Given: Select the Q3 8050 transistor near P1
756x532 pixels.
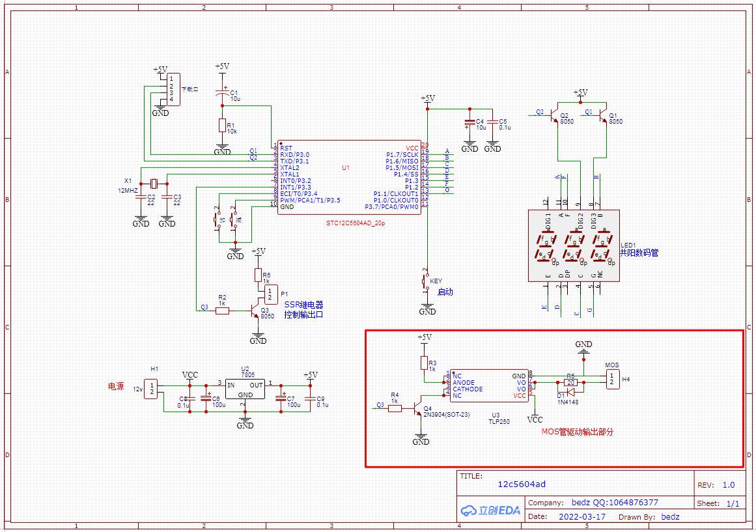Looking at the screenshot, I should 255,311.
